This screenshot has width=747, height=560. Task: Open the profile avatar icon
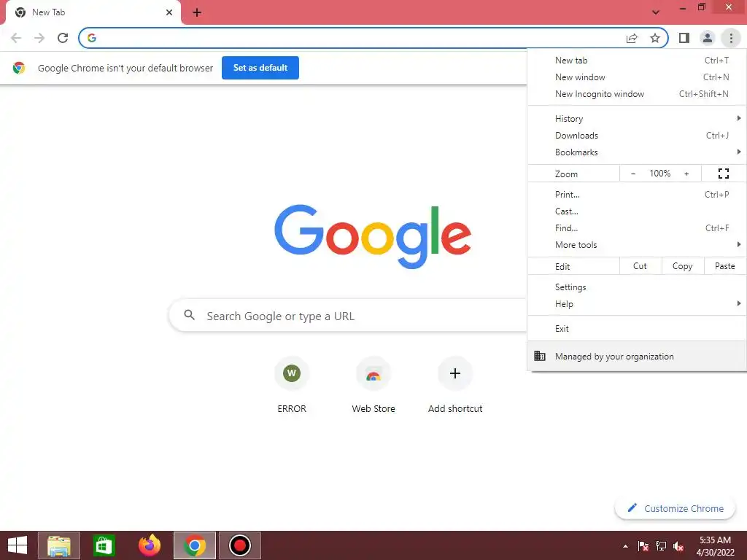coord(708,38)
